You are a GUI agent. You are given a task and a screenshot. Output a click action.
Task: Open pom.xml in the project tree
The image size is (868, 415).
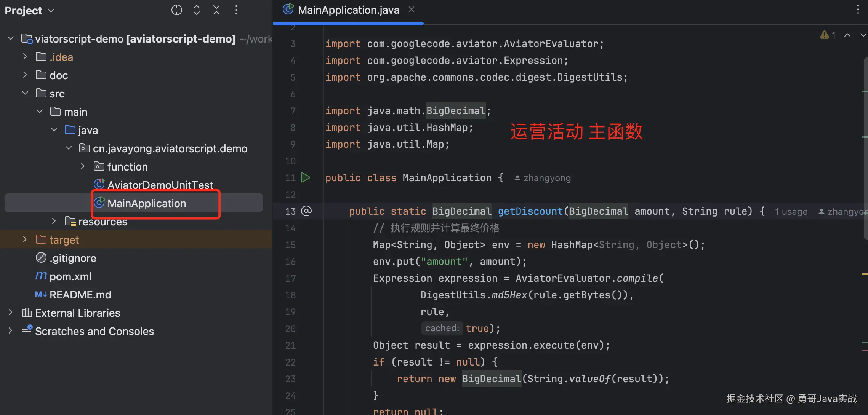(70, 276)
